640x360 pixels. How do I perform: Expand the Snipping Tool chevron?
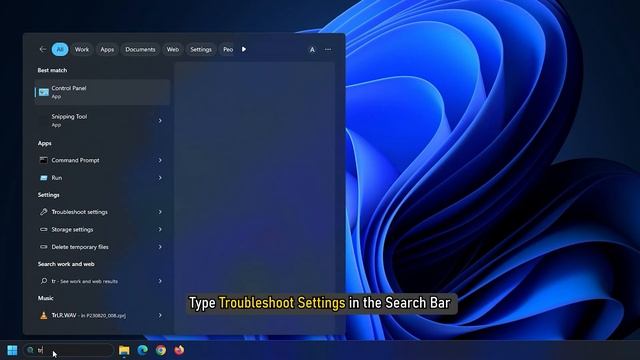coord(160,121)
